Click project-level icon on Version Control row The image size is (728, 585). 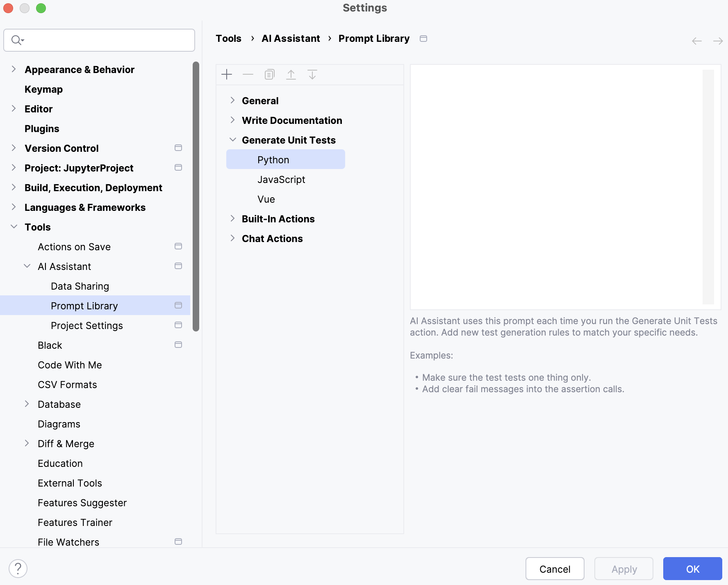178,148
